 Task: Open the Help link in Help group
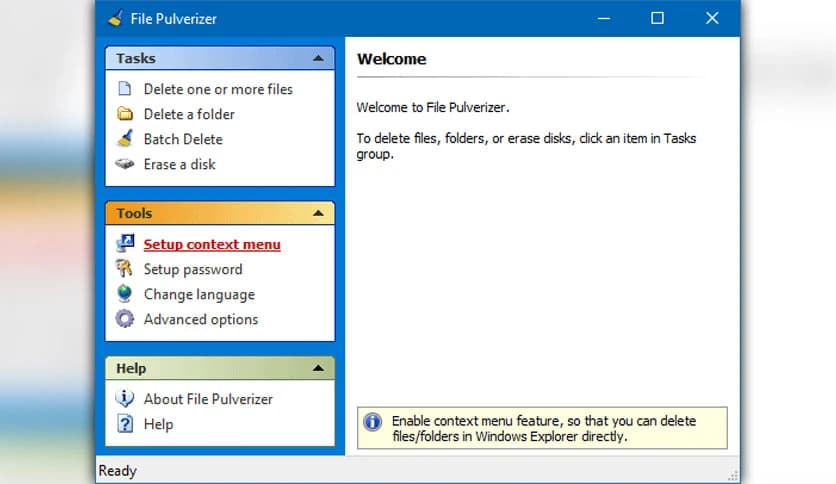158,424
